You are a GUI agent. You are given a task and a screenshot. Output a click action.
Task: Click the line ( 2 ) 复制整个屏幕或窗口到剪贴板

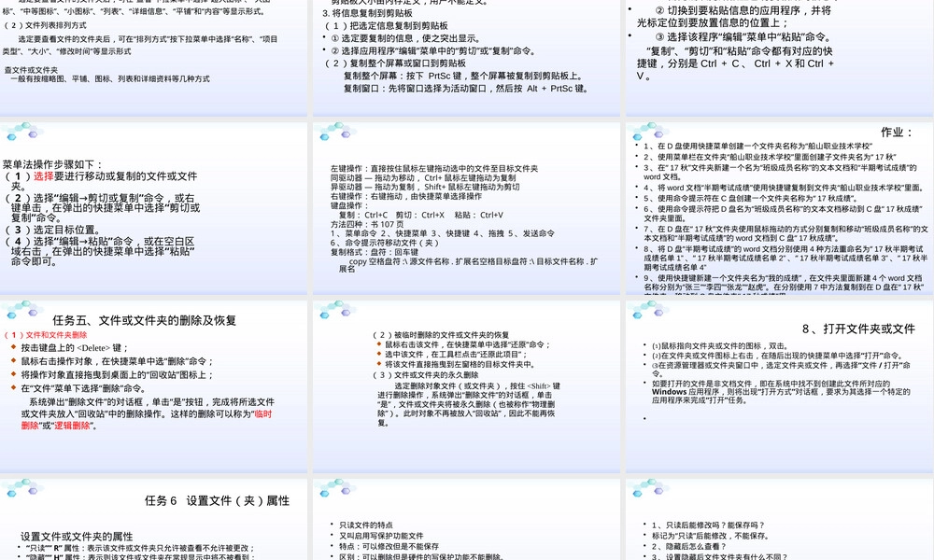tap(395, 63)
